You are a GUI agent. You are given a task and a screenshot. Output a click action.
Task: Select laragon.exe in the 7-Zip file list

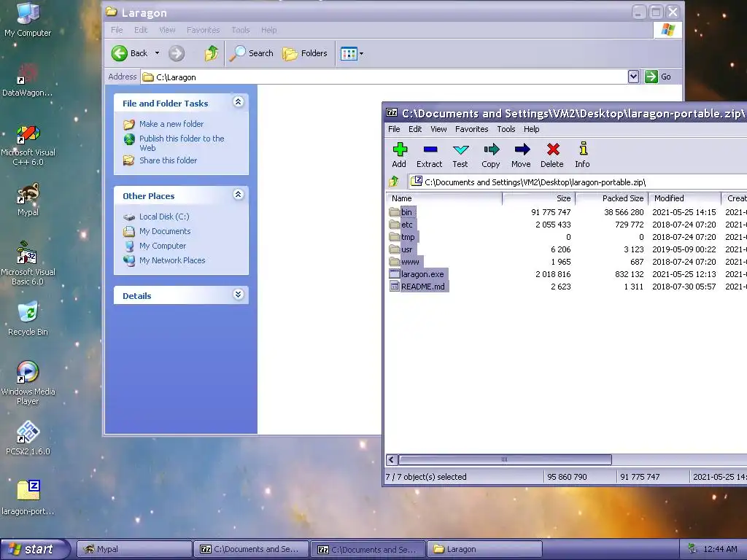click(x=422, y=274)
